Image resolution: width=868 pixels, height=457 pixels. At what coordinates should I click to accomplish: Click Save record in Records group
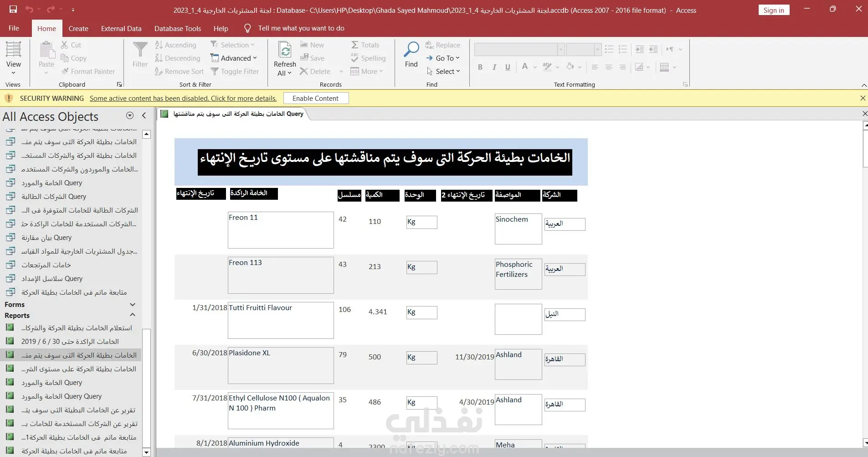coord(312,58)
